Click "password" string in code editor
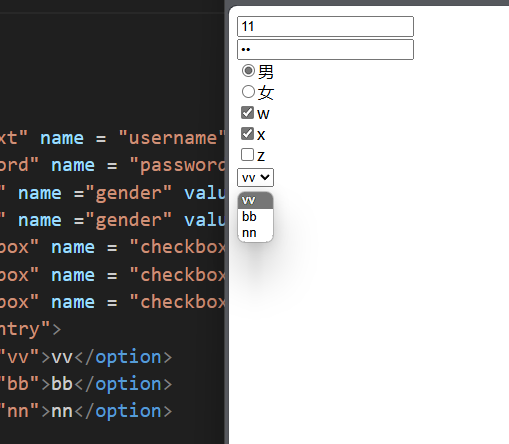 [x=177, y=165]
